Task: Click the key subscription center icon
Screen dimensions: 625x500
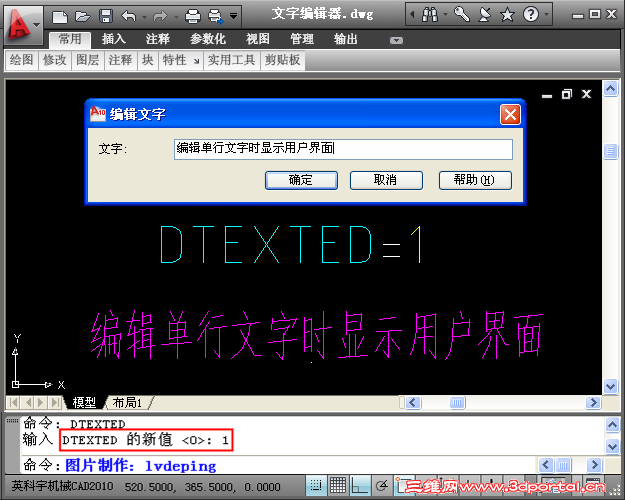Action: pyautogui.click(x=462, y=15)
